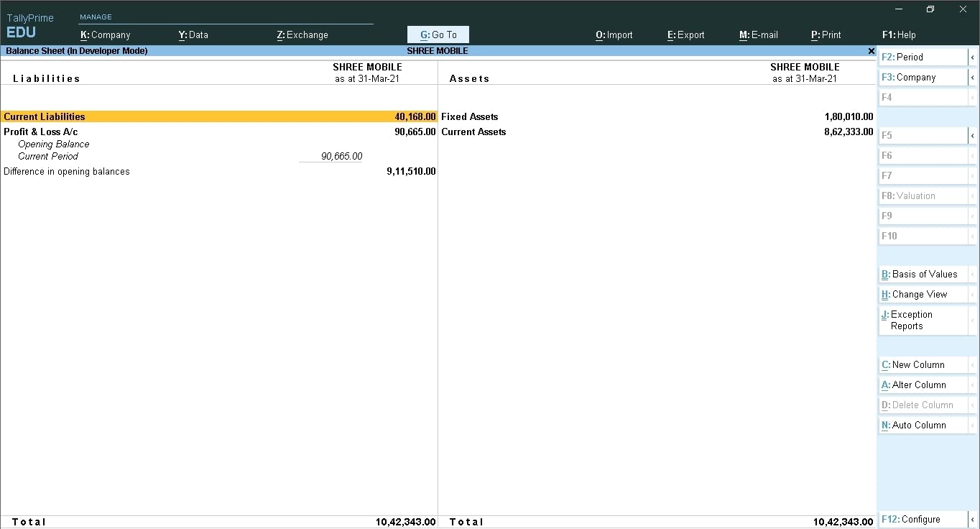
Task: Click the 8,62,333.00 current assets amount
Action: (849, 132)
